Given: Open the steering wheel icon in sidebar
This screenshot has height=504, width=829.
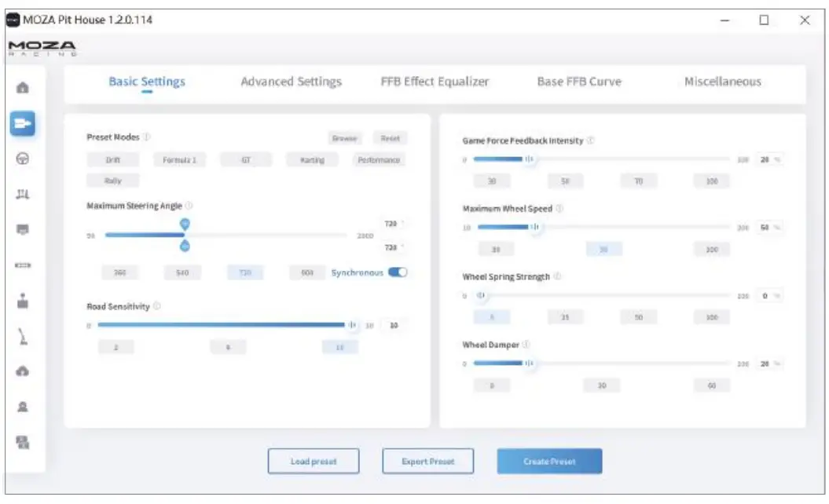Looking at the screenshot, I should tap(22, 159).
